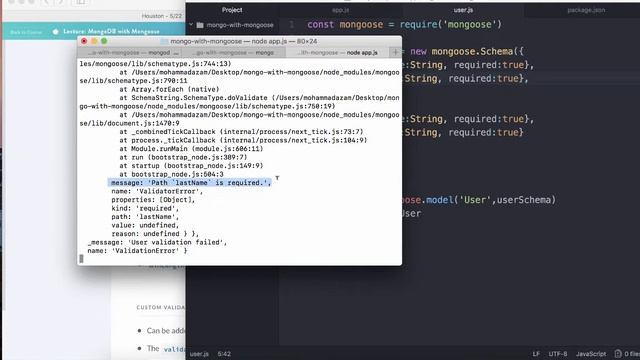Viewport: 640px width, 360px height.
Task: Switch to the mongo terminal tab
Action: tap(235, 53)
